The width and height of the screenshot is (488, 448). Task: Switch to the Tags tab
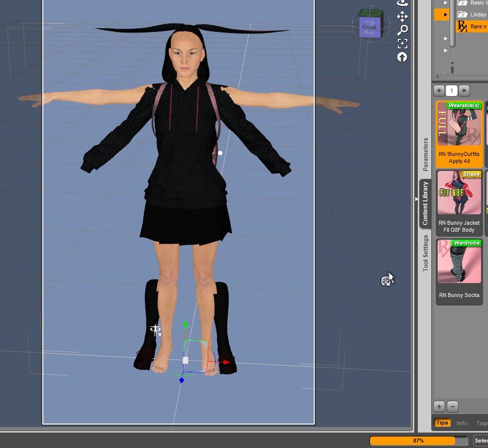[482, 423]
